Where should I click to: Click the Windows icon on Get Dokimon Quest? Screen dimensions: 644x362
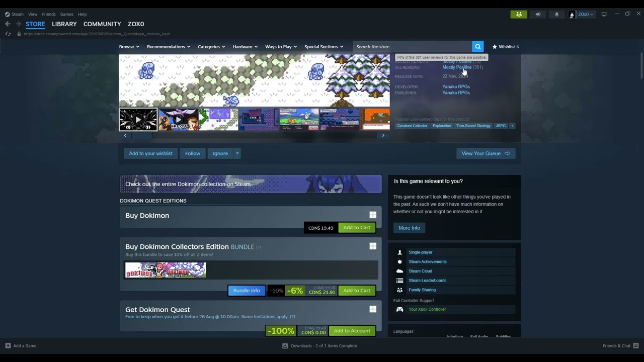(373, 309)
